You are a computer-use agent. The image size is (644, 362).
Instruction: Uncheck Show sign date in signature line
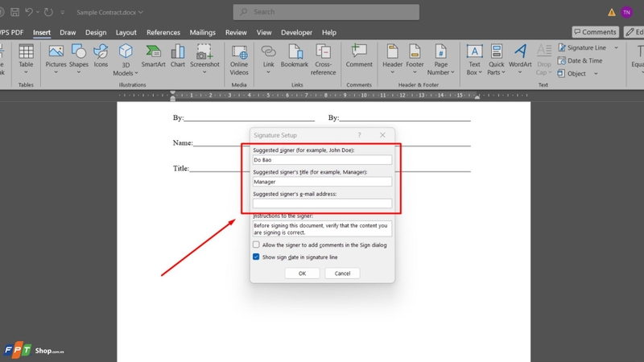coord(256,257)
